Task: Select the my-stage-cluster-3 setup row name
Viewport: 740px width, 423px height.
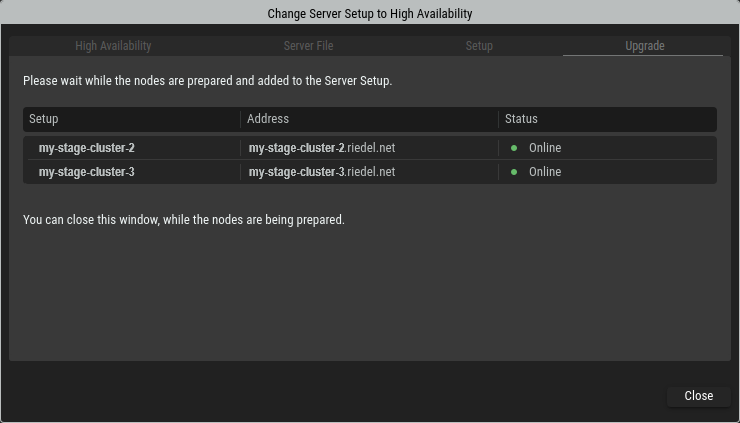Action: pos(87,172)
